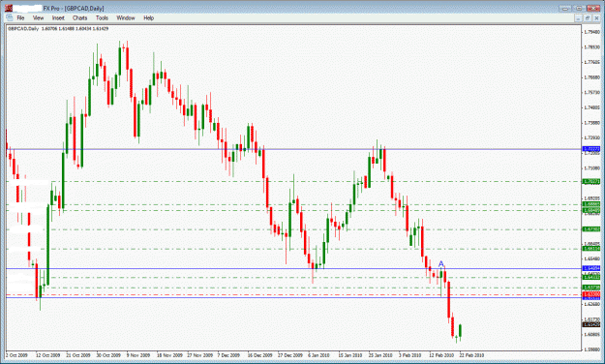Restore the inner chart window
The width and height of the screenshot is (605, 364).
tap(588, 18)
